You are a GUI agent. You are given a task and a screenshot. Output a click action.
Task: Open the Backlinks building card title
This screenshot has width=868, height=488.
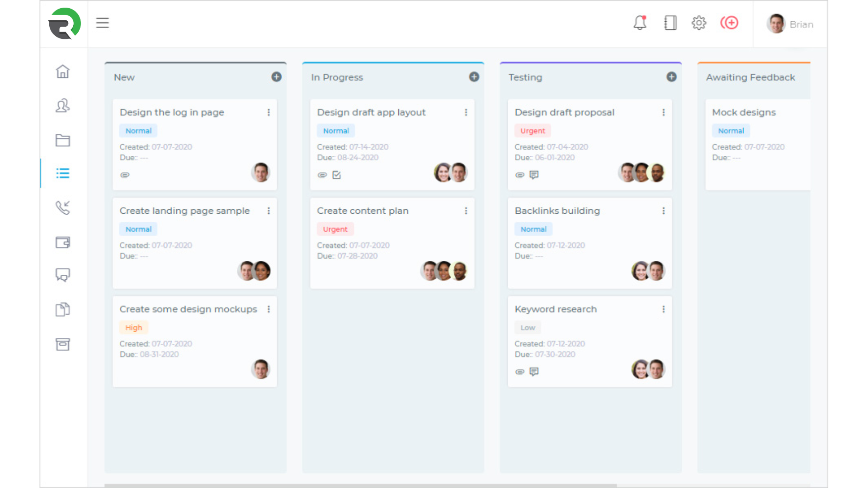[557, 211]
